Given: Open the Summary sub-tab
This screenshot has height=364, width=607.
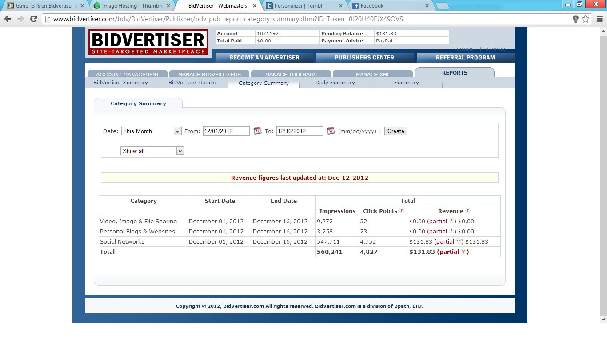Looking at the screenshot, I should 407,83.
